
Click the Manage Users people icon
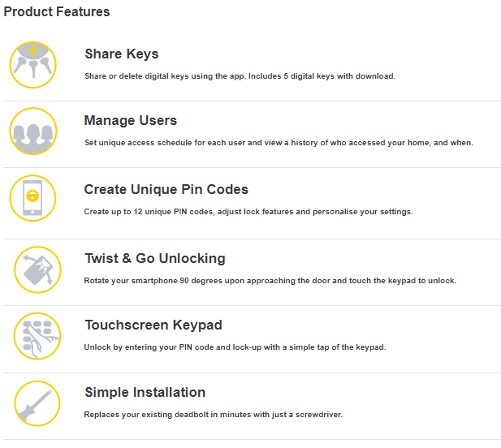[33, 131]
